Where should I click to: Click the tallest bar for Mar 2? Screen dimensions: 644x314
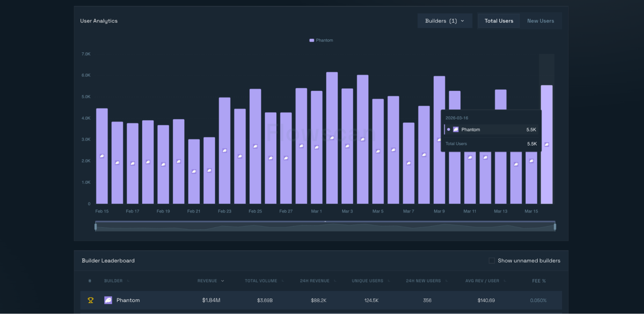(x=332, y=106)
